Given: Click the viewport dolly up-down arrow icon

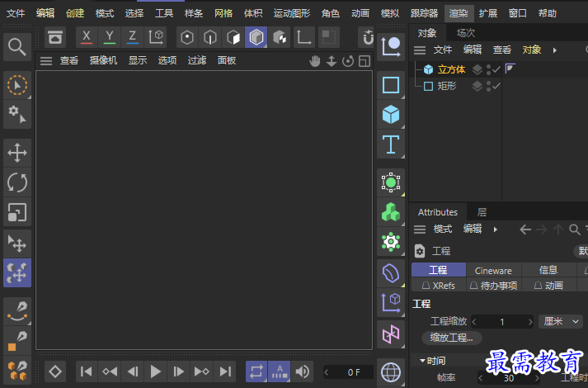Looking at the screenshot, I should 332,61.
